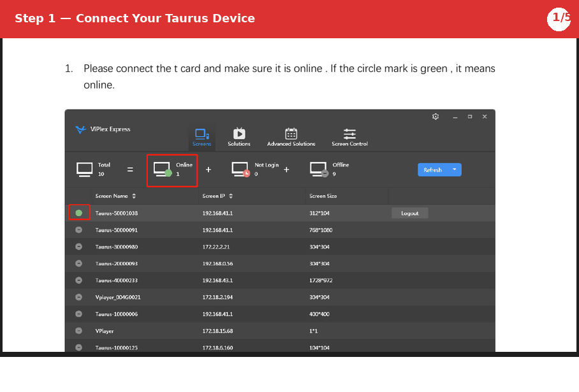Click the Screen Size column header
Screen dimensions: 579x392
click(323, 196)
